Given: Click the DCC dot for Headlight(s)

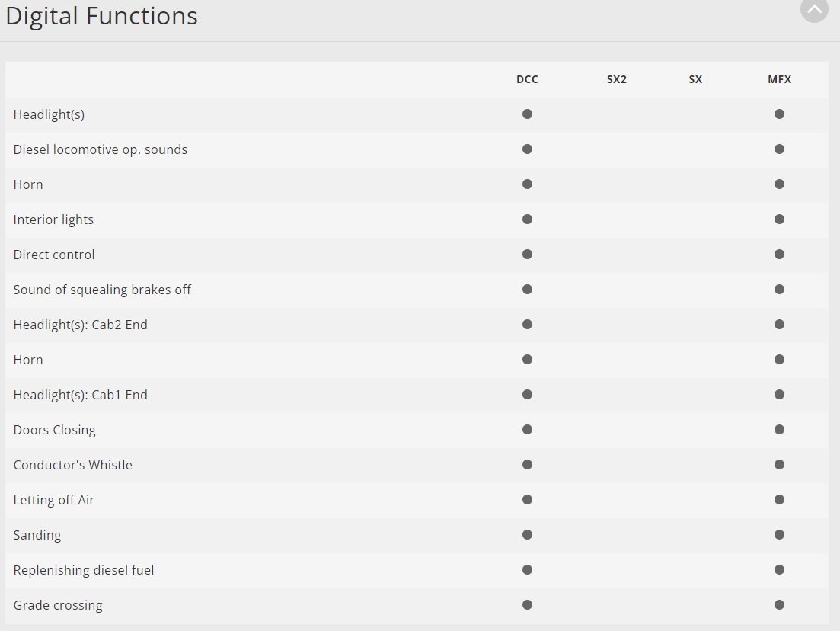Looking at the screenshot, I should [x=527, y=114].
